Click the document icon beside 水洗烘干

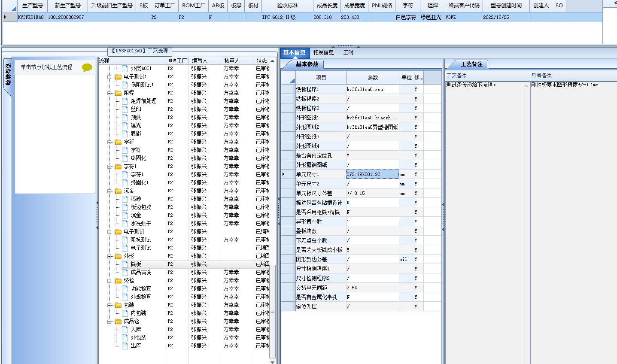click(x=125, y=223)
